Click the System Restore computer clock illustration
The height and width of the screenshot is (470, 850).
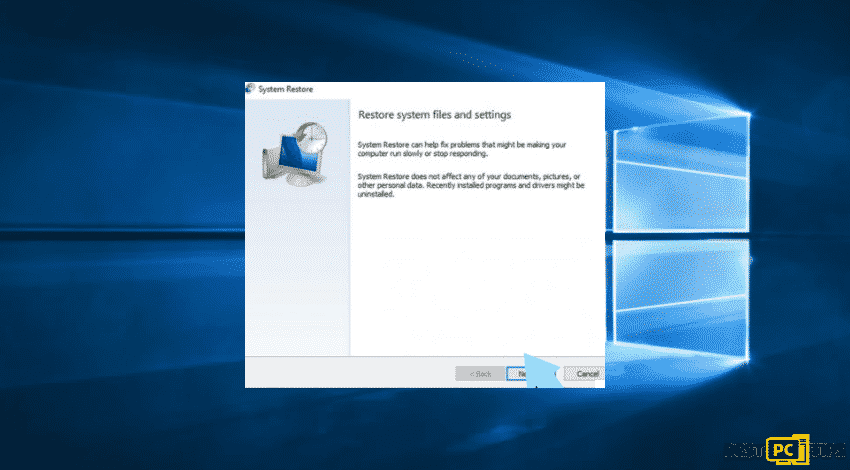296,154
